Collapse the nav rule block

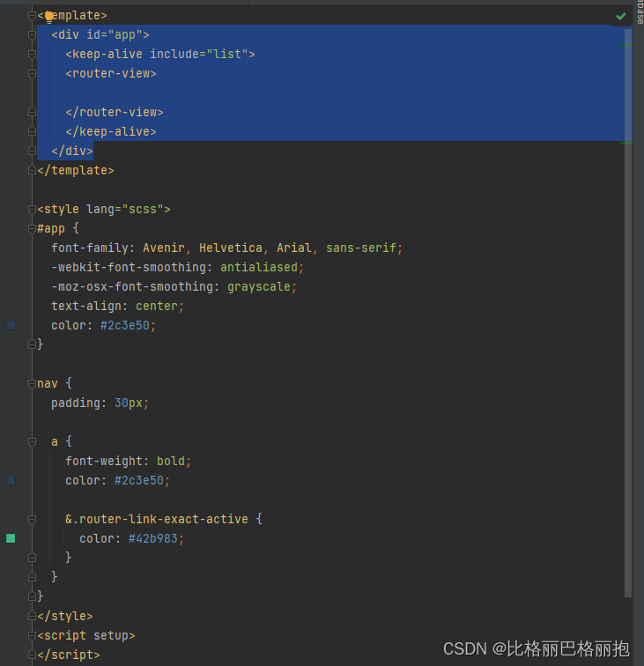[32, 383]
